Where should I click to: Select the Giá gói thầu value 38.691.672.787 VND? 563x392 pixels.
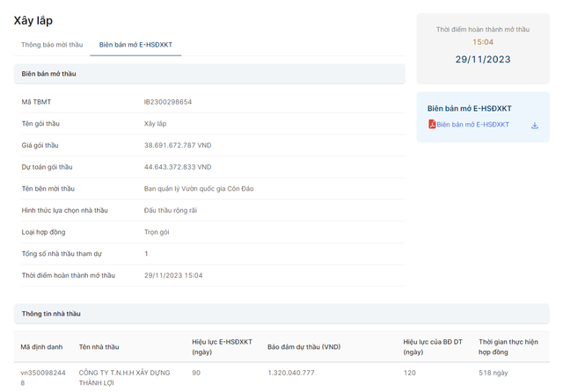coord(178,145)
